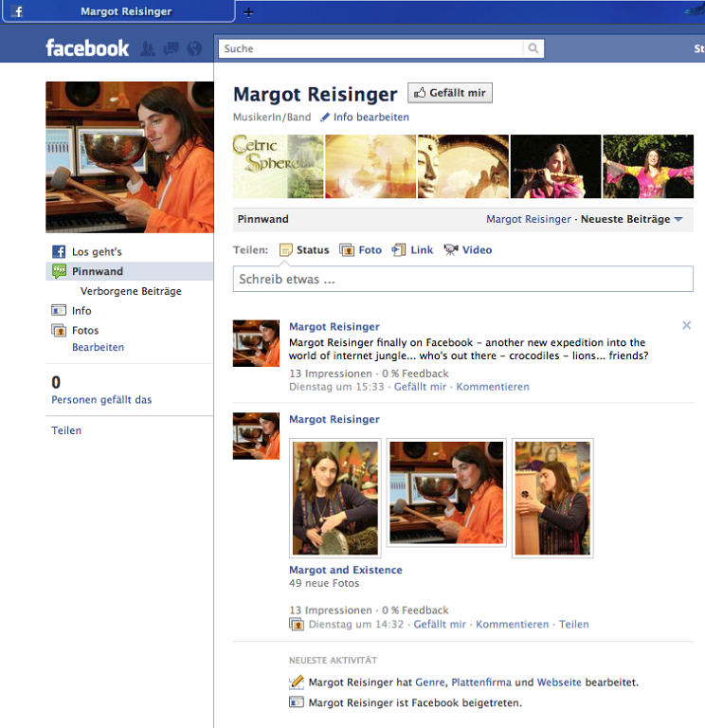This screenshot has height=728, width=705.
Task: Open Info in sidebar menu
Action: pyautogui.click(x=81, y=311)
